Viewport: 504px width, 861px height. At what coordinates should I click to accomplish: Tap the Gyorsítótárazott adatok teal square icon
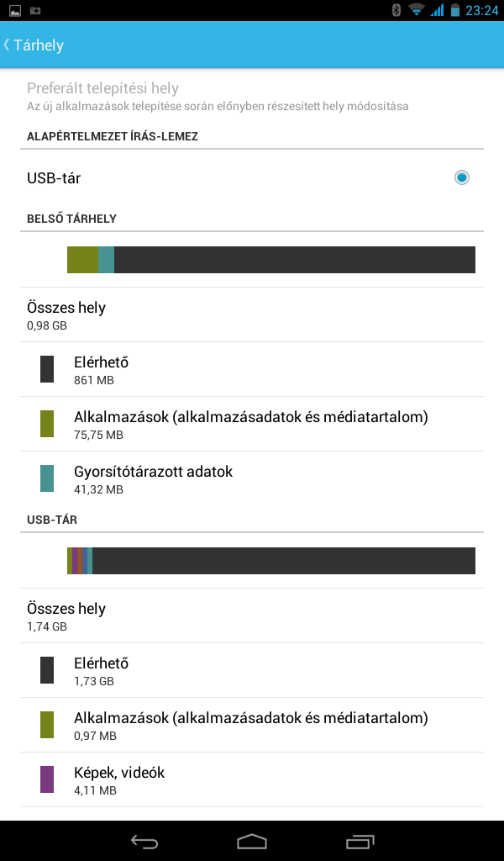(46, 478)
